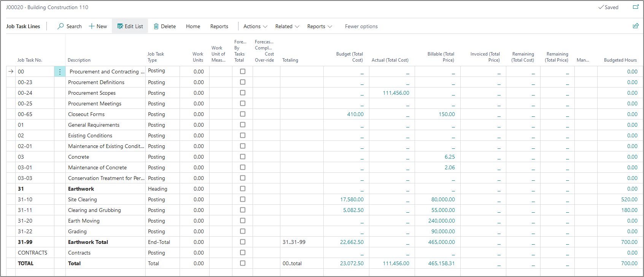644x277 pixels.
Task: Click the row selection arrow for task 00
Action: (11, 72)
